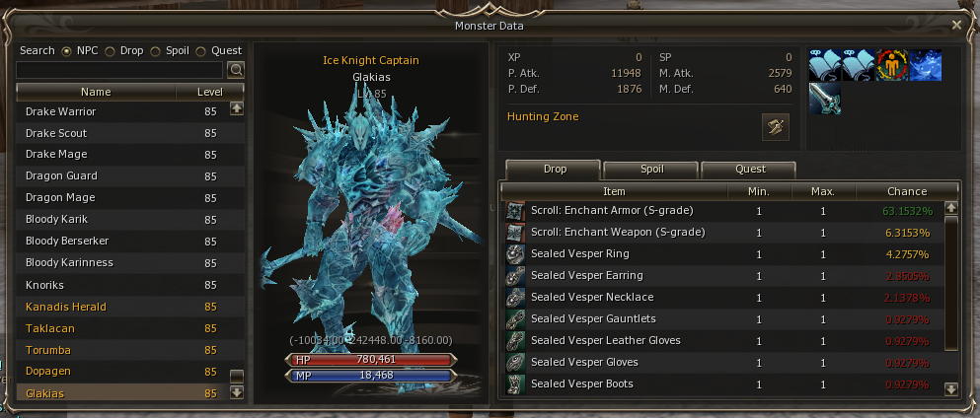Click the Sealed Vesper Ring item icon
This screenshot has height=418, width=980.
click(x=515, y=254)
